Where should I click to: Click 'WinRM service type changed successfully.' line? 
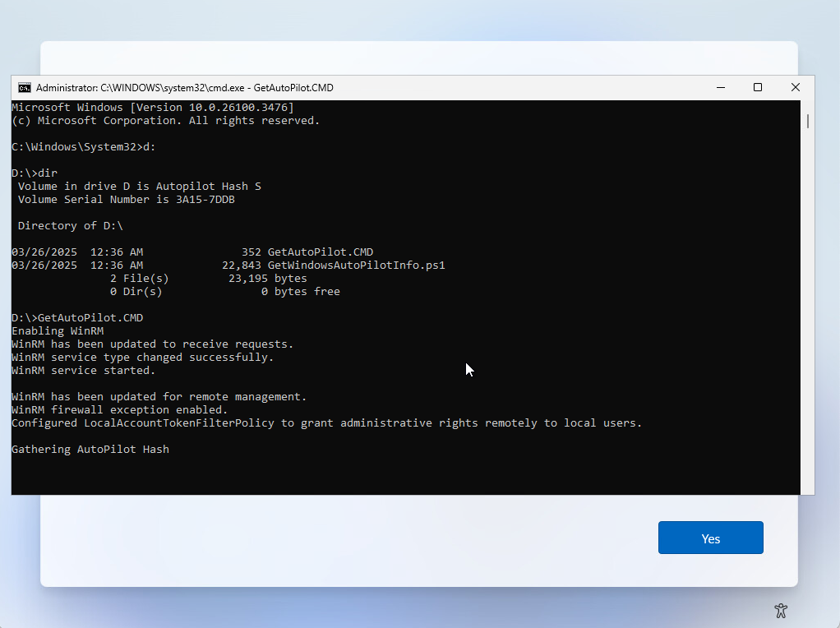point(142,357)
